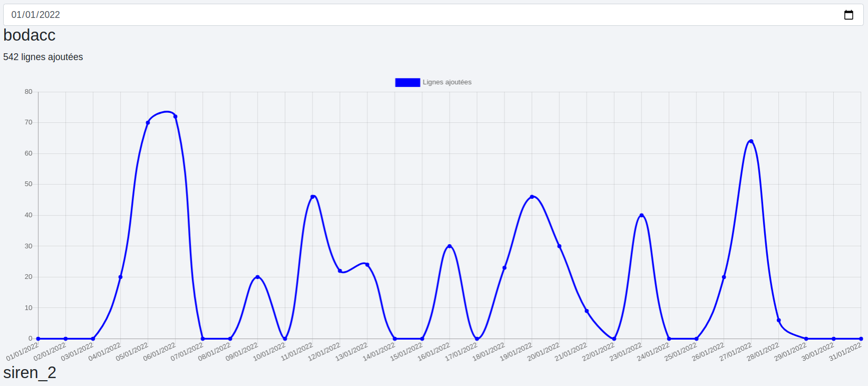Image resolution: width=868 pixels, height=386 pixels.
Task: Click the 13/01/2022 data point on the curve
Action: (367, 265)
